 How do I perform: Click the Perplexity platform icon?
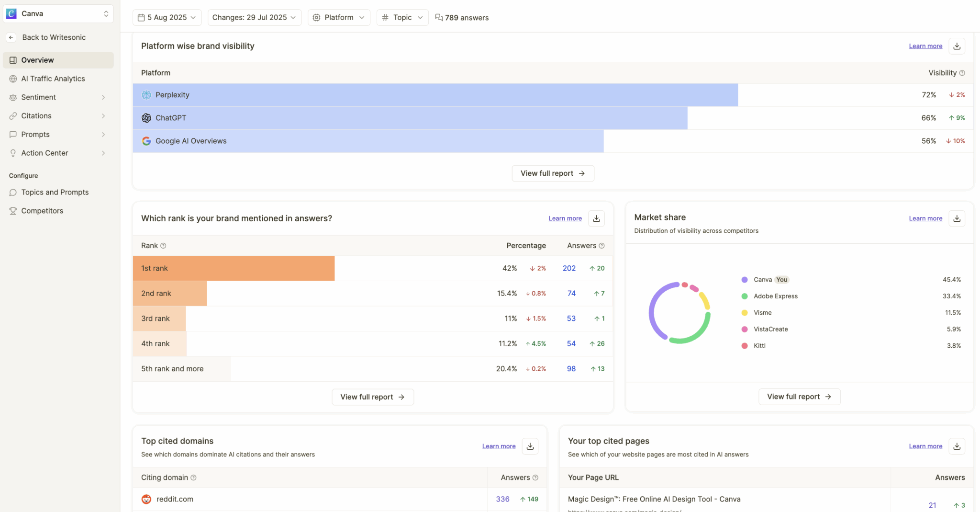pos(146,95)
